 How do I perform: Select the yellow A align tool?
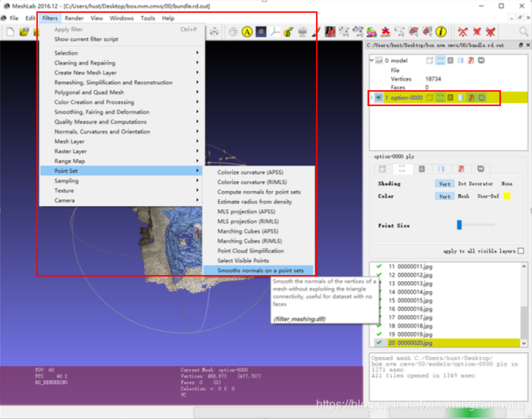point(247,32)
